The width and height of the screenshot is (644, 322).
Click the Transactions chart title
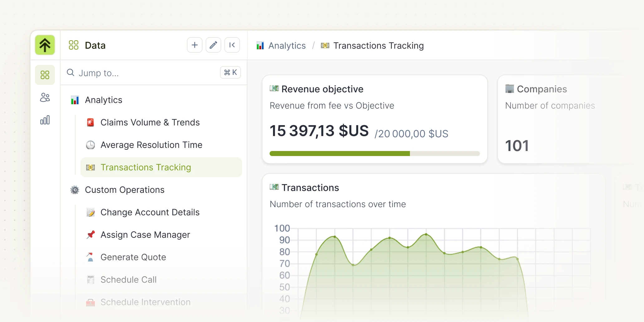[x=310, y=188]
